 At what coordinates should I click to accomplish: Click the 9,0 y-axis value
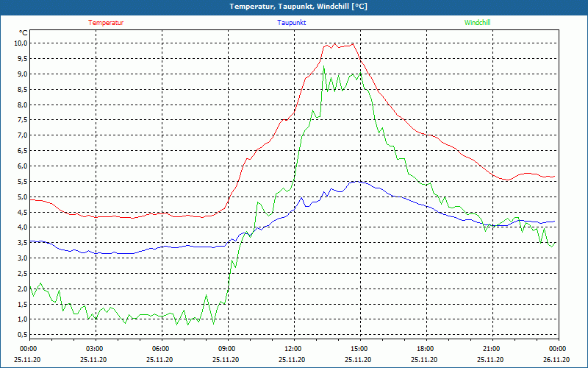[23, 74]
